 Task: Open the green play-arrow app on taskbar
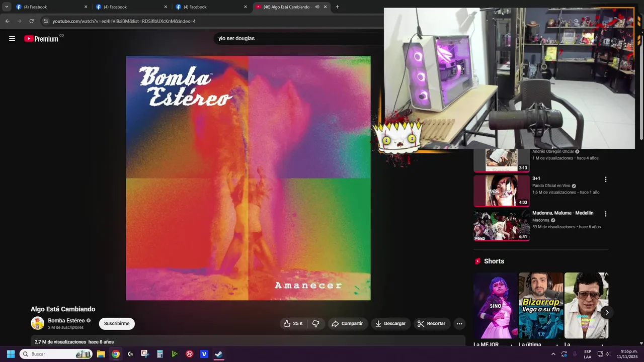click(175, 354)
